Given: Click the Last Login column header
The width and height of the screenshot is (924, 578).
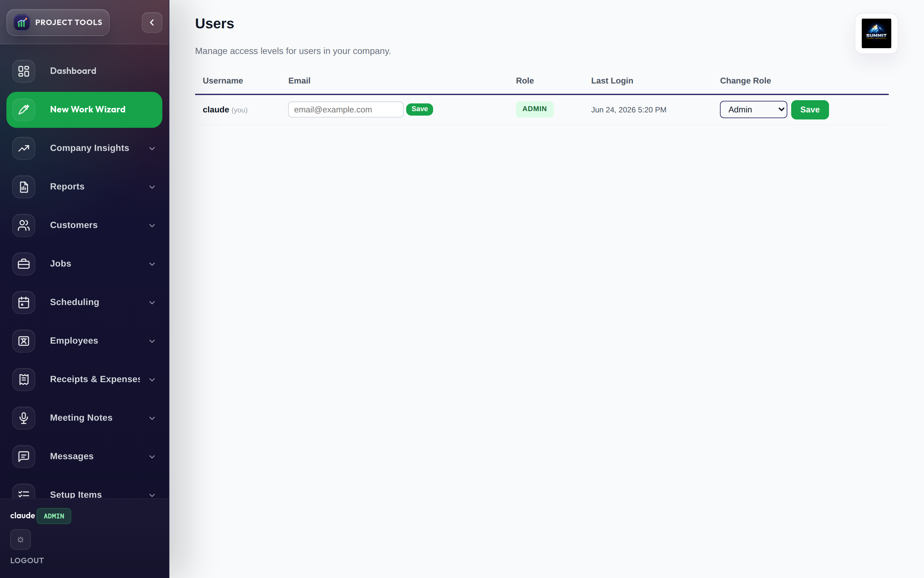Looking at the screenshot, I should point(612,81).
